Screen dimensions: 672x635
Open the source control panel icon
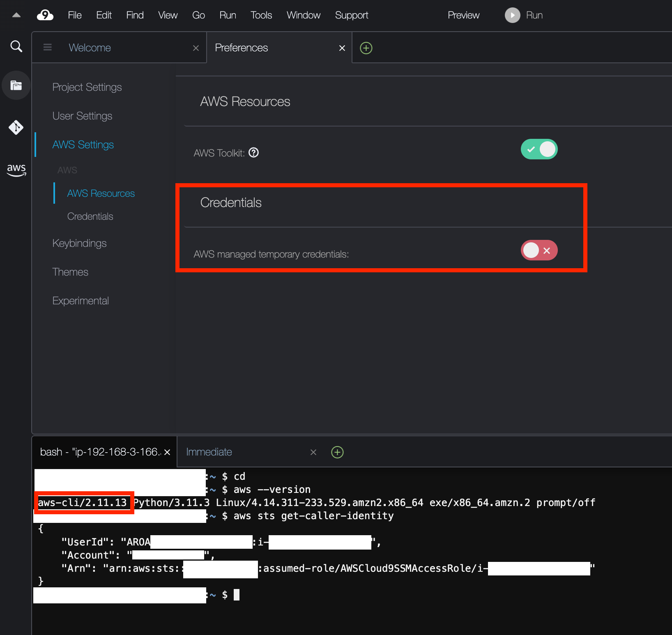pyautogui.click(x=16, y=127)
